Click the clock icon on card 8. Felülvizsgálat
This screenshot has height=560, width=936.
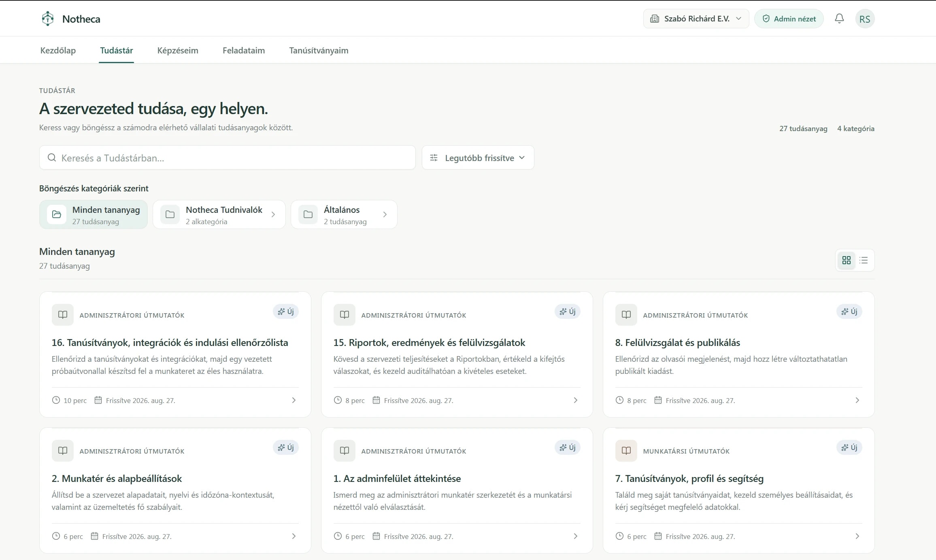(x=619, y=400)
